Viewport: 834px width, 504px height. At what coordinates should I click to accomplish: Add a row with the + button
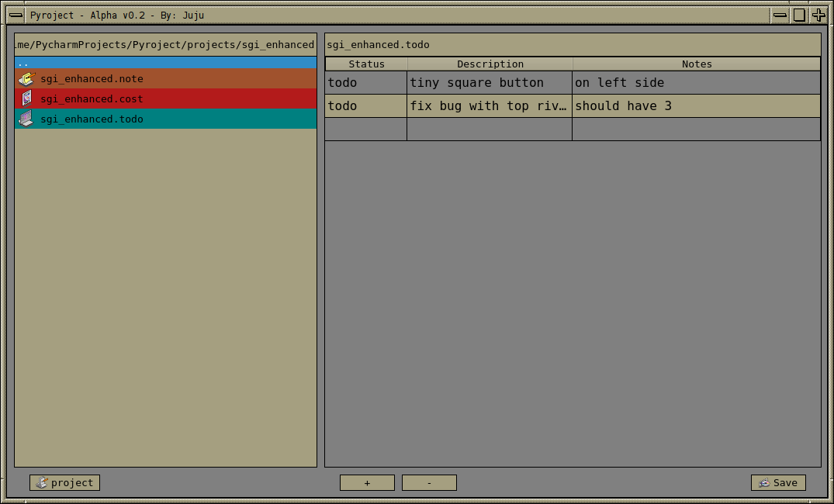(x=367, y=483)
